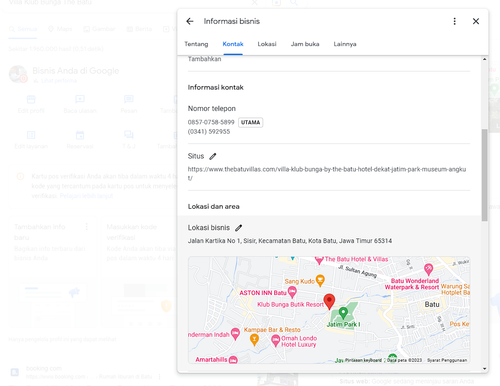Open T & J in background page
500x386 pixels.
pyautogui.click(x=129, y=140)
